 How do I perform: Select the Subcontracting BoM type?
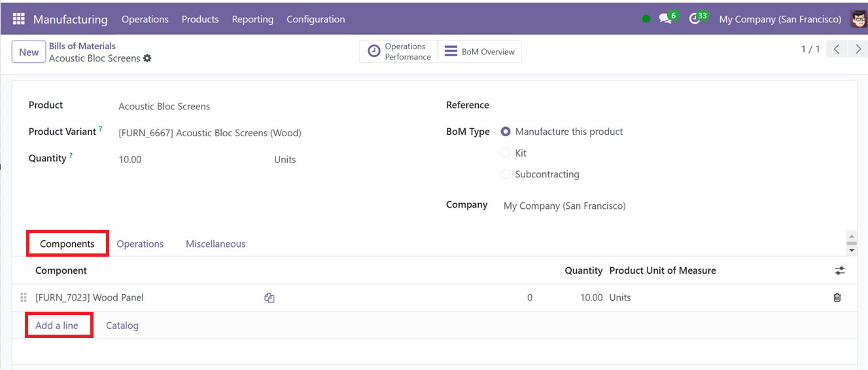tap(506, 175)
